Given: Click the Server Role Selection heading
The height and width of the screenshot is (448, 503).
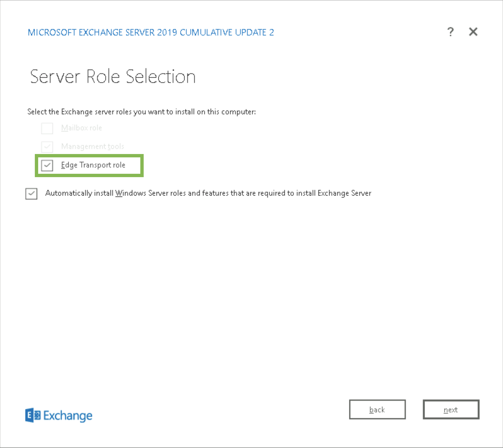Looking at the screenshot, I should tap(113, 76).
